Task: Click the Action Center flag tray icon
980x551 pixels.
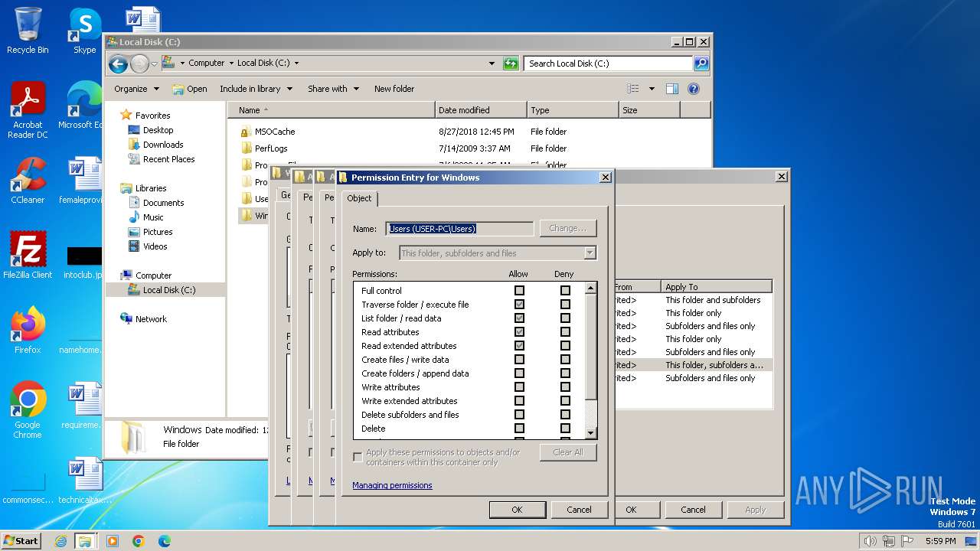Action: click(x=907, y=541)
